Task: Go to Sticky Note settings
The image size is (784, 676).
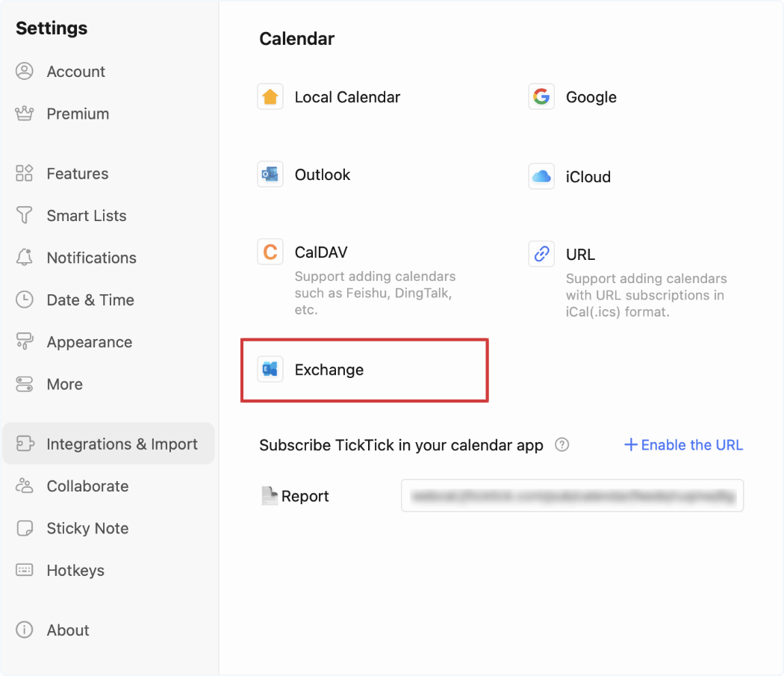Action: 109,528
